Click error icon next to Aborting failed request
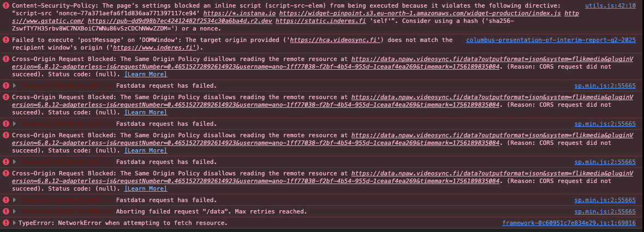 [6, 211]
